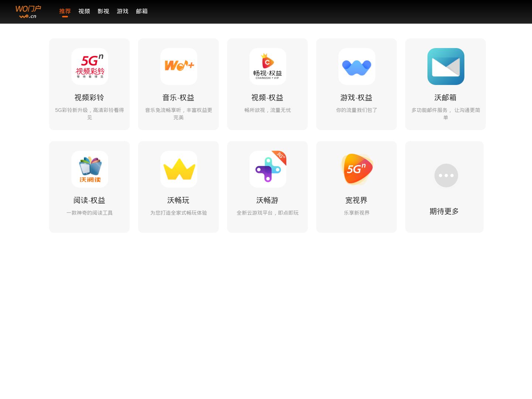Screen dimensions: 532x399
Task: Click the 视频彩铃 title link
Action: point(89,98)
